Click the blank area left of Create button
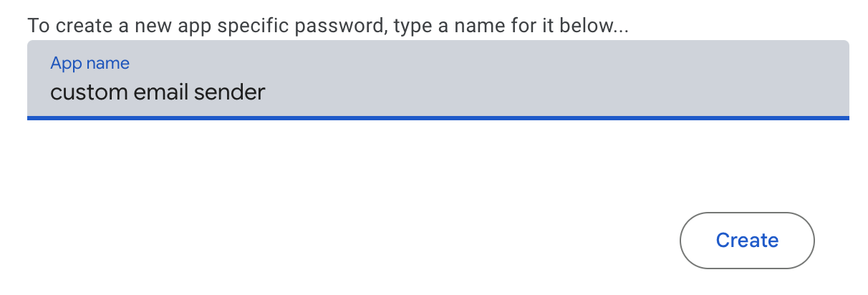The height and width of the screenshot is (295, 868). [x=430, y=241]
